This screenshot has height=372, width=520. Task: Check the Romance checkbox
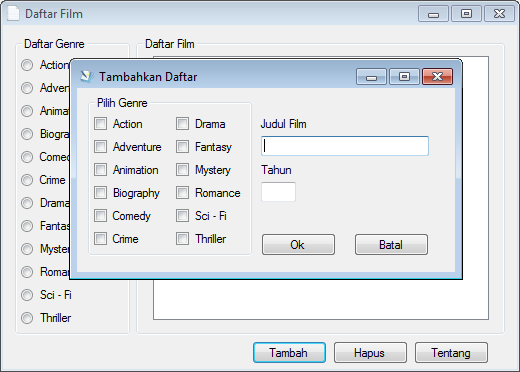[182, 193]
